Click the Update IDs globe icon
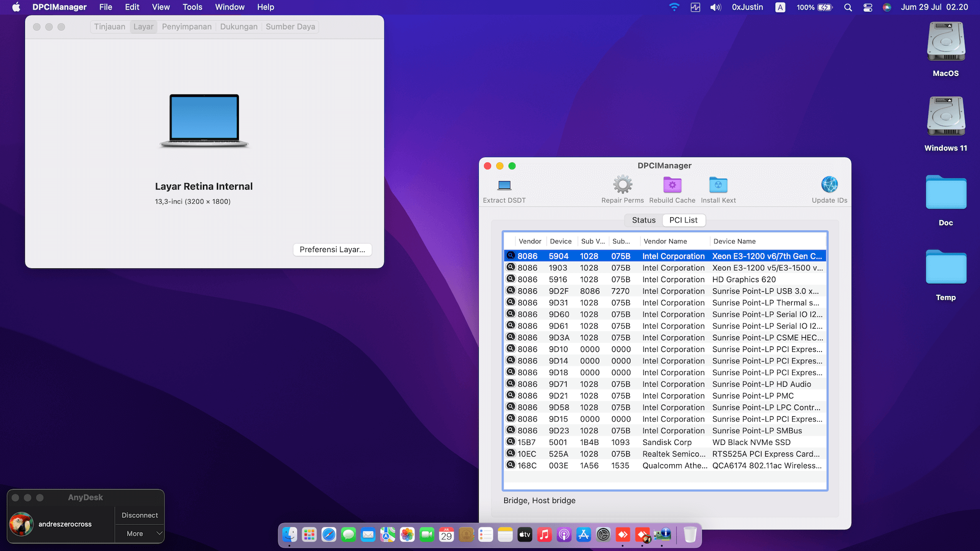The image size is (980, 551). 829,185
